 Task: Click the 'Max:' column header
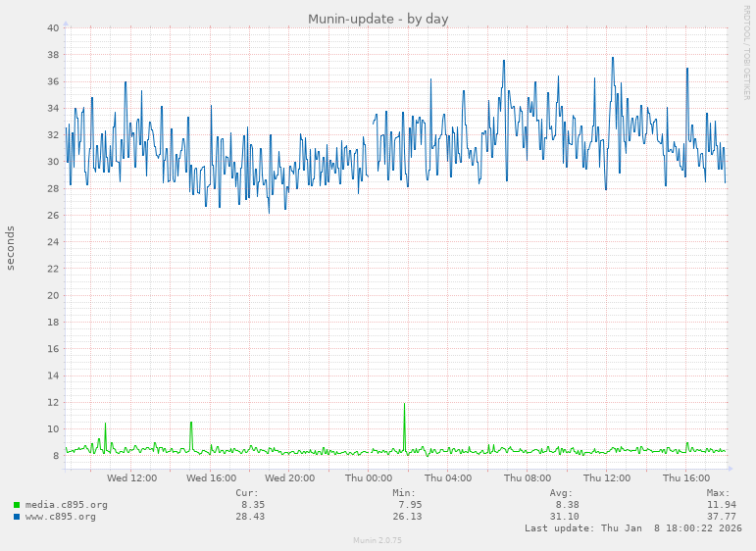click(719, 493)
